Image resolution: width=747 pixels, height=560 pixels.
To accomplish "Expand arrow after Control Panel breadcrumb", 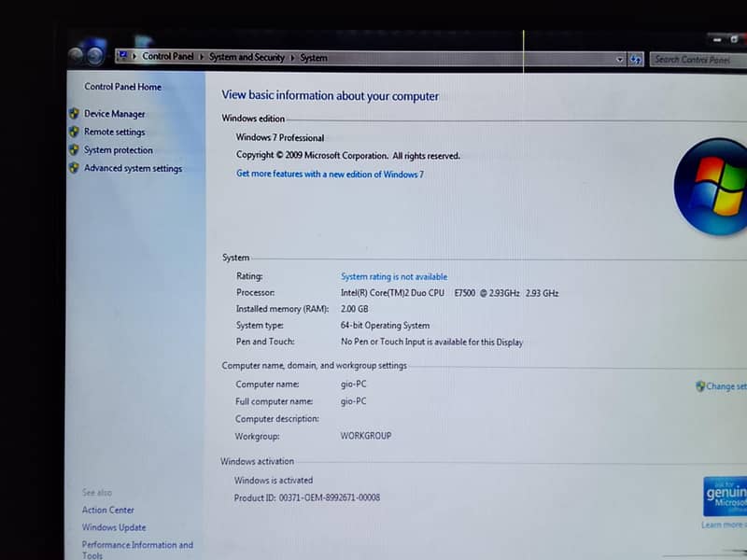I will [x=202, y=57].
